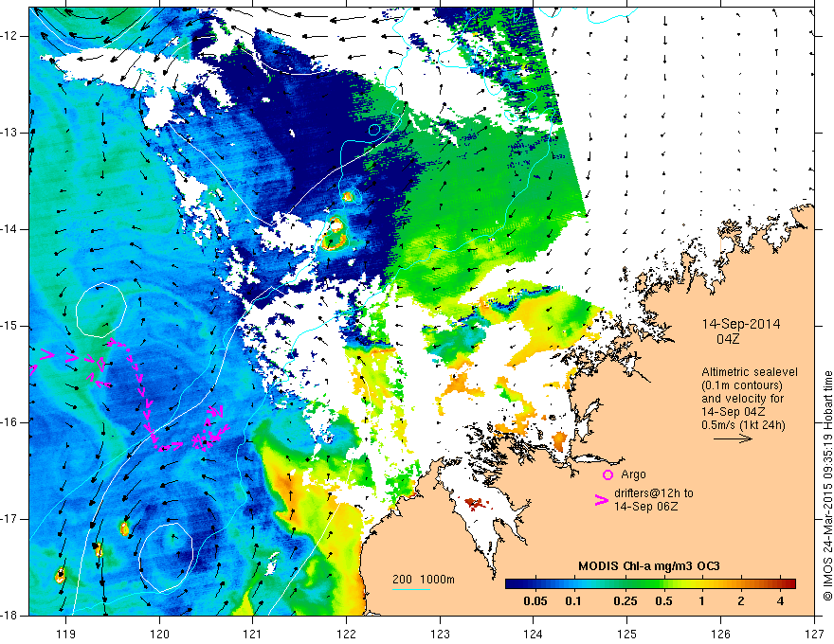Screen dimensions: 834x644
Task: Click the latitude axis label -13
Action: 9,133
